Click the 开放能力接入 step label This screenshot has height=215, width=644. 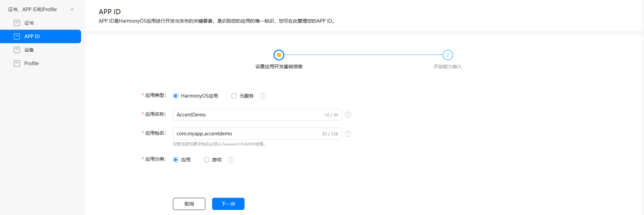[x=448, y=66]
